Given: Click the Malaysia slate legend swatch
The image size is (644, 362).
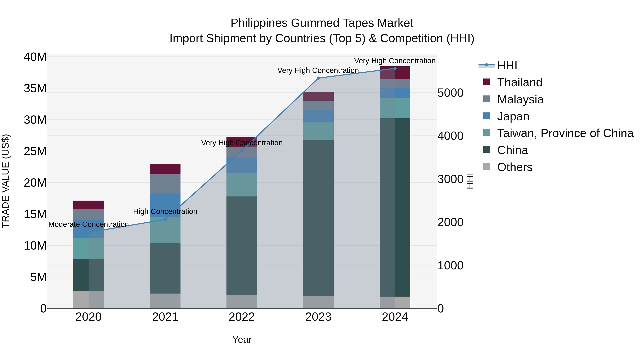Looking at the screenshot, I should [487, 99].
